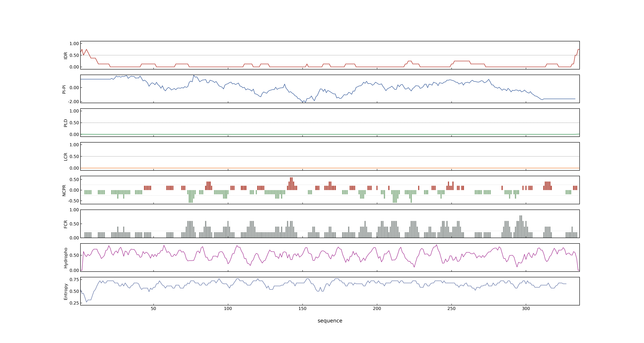
Task: Click the Pi-Pi axis label
Action: click(64, 89)
